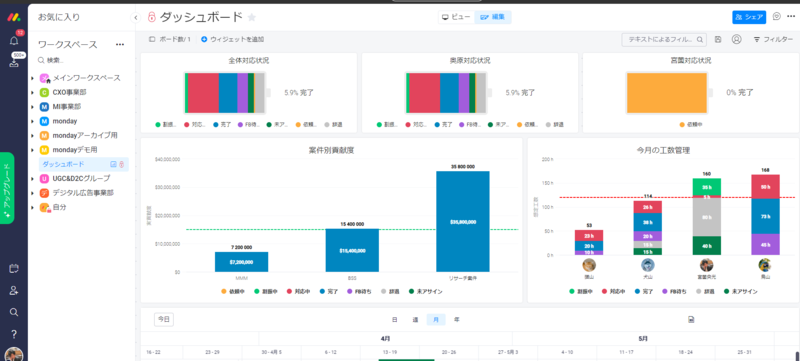The width and height of the screenshot is (800, 361).
Task: Open the help question mark icon
Action: 14,334
